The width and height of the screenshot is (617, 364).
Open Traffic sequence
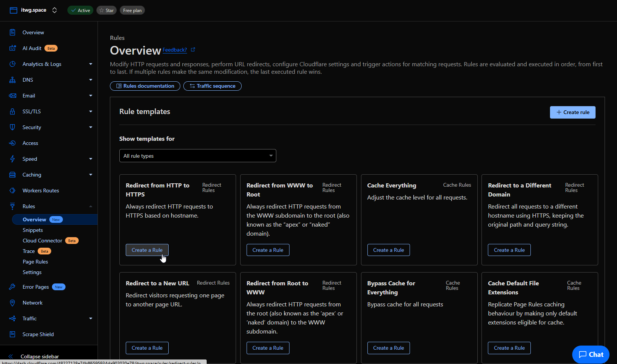pyautogui.click(x=212, y=86)
